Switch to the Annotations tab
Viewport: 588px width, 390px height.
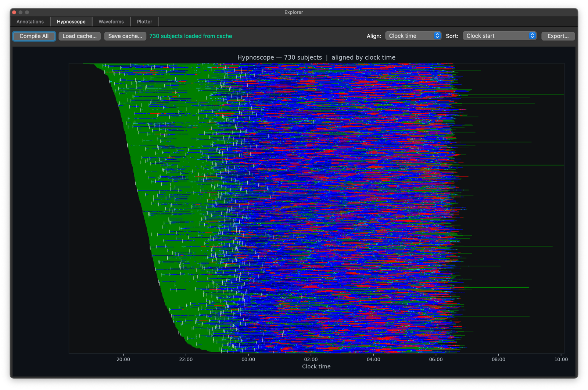pyautogui.click(x=29, y=21)
